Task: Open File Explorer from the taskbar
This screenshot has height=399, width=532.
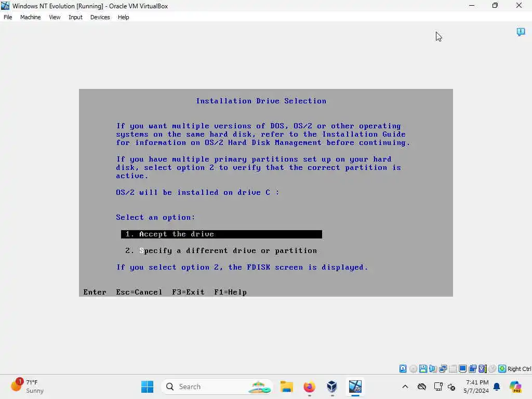Action: 287,387
